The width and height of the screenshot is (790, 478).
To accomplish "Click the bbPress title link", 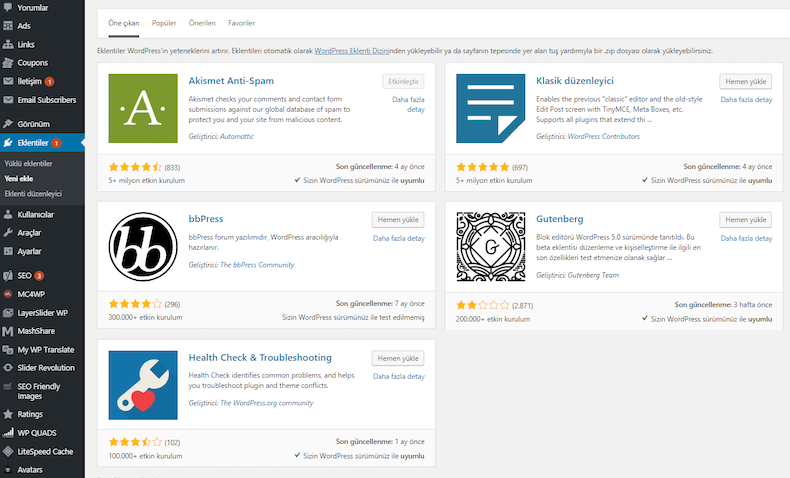I will (x=206, y=219).
